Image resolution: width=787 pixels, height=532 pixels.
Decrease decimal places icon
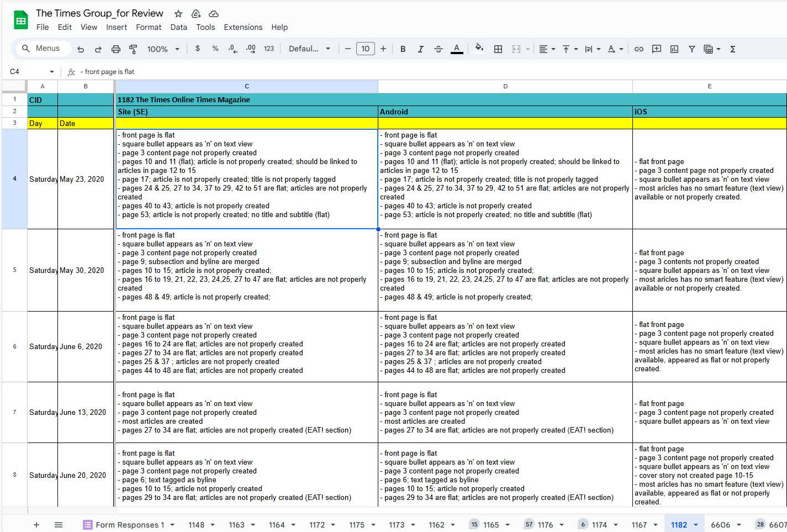[233, 49]
